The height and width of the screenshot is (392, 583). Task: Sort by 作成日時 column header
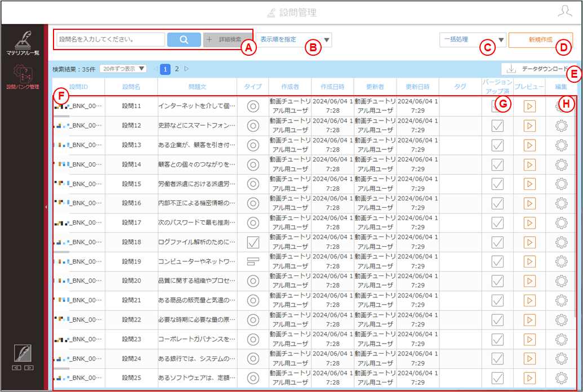(x=332, y=87)
